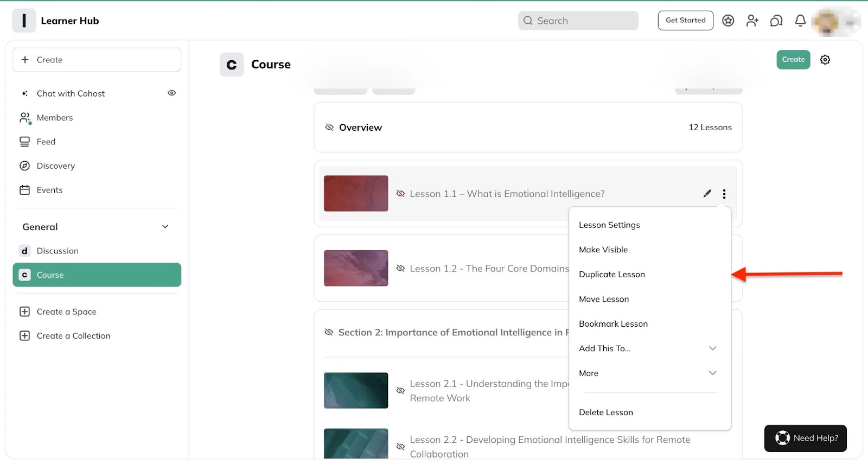Select Duplicate Lesson from the menu

click(x=612, y=275)
